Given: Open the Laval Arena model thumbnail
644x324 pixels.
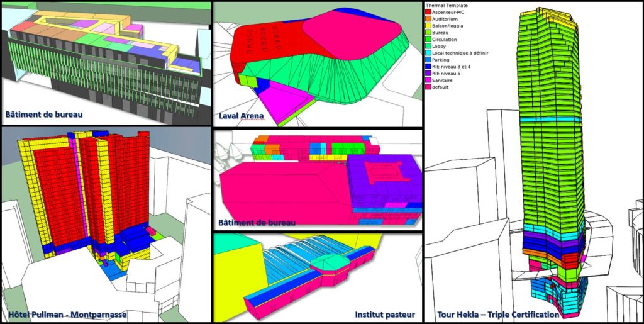Looking at the screenshot, I should click(316, 63).
